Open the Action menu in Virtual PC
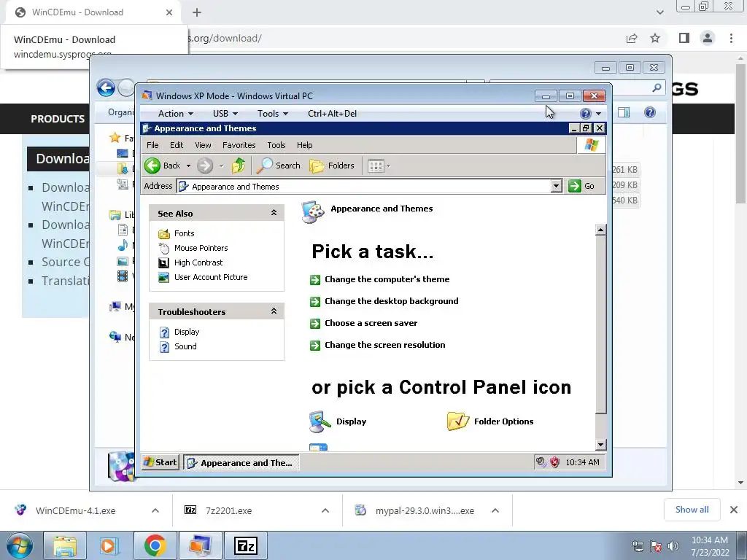Image resolution: width=747 pixels, height=560 pixels. pos(175,113)
